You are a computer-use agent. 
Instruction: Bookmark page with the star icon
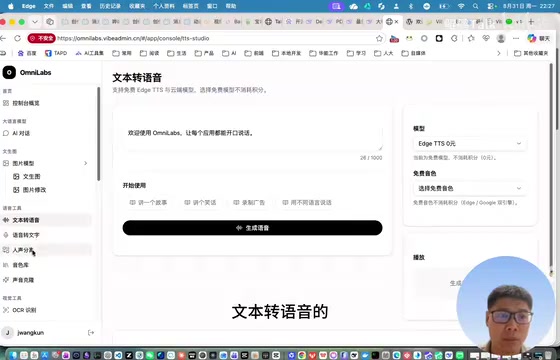click(x=379, y=38)
